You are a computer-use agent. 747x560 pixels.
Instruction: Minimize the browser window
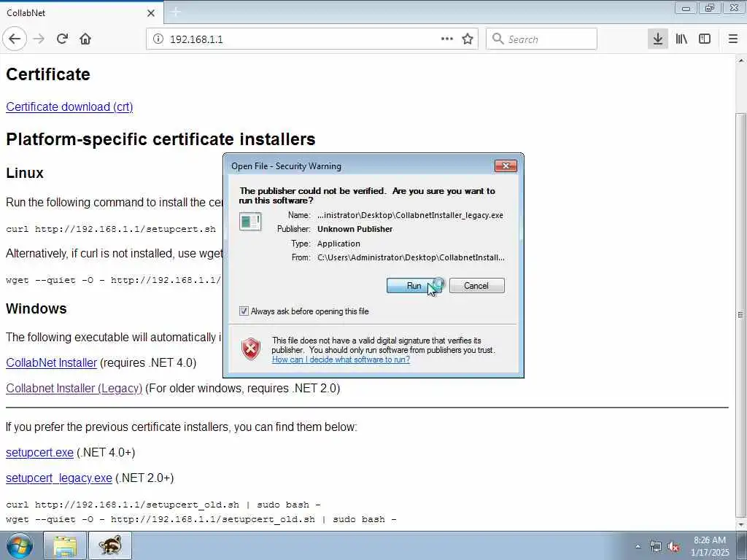pyautogui.click(x=686, y=8)
